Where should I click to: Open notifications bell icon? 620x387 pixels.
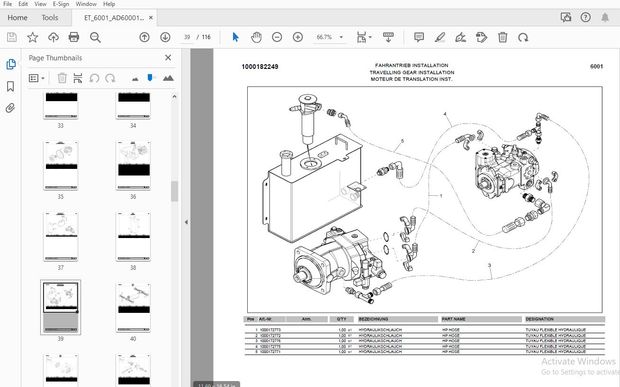(605, 17)
